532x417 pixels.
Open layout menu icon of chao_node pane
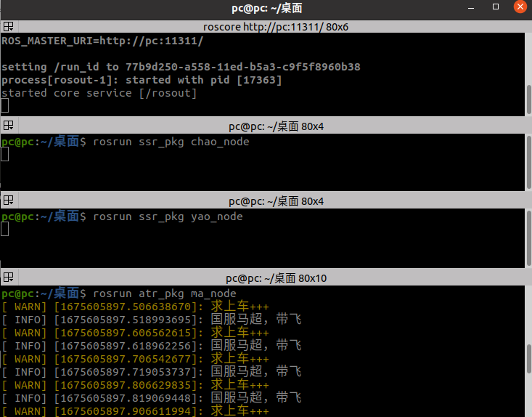coord(9,126)
